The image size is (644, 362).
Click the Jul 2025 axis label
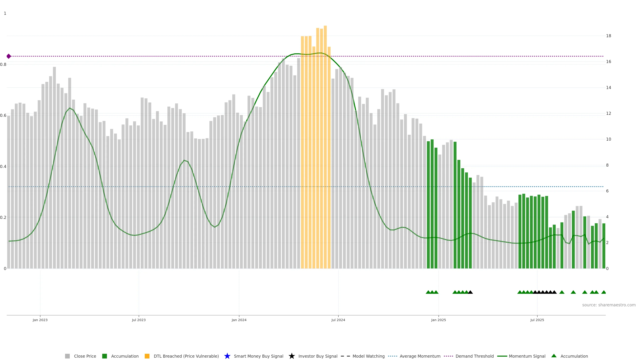click(x=537, y=320)
